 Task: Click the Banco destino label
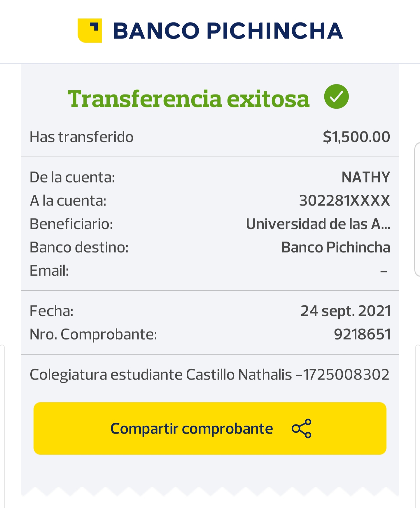click(x=79, y=247)
